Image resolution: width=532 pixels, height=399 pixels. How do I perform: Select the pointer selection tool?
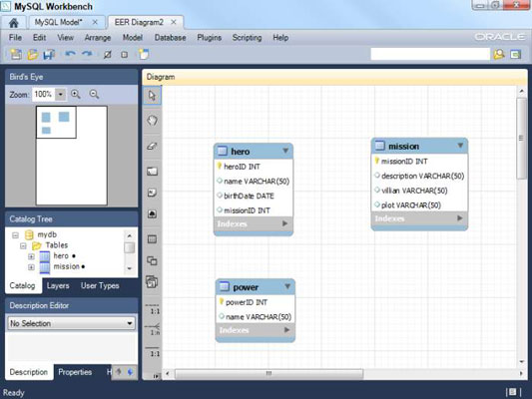pos(152,95)
